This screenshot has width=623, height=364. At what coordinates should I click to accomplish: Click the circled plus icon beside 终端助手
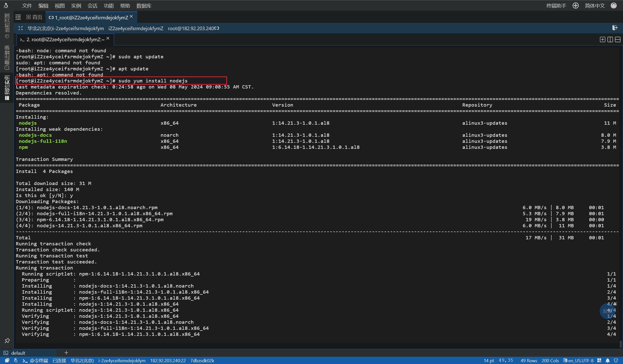[x=575, y=6]
